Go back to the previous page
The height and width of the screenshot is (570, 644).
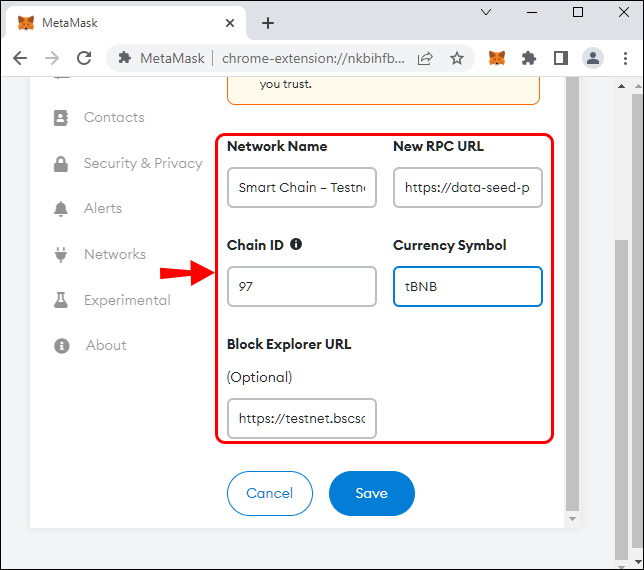20,58
